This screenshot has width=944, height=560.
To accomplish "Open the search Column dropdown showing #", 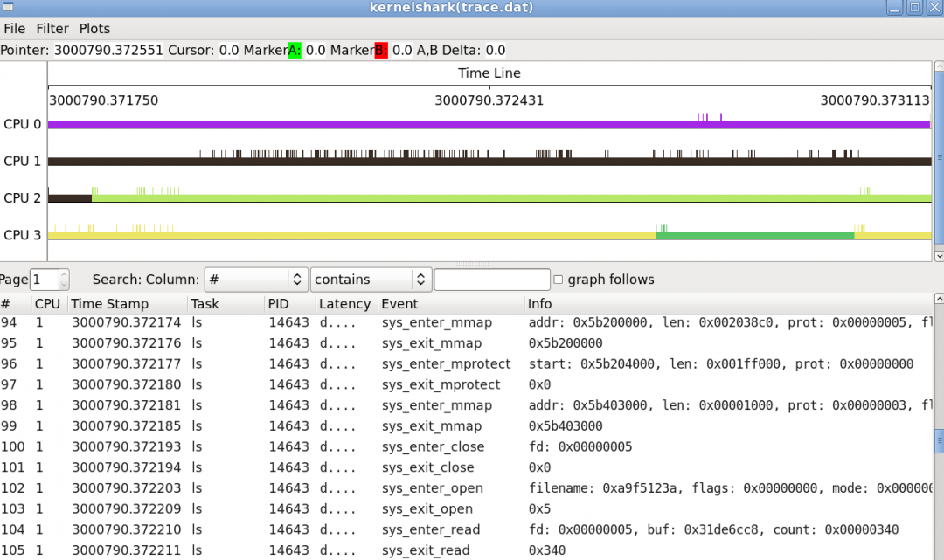I will pos(255,279).
